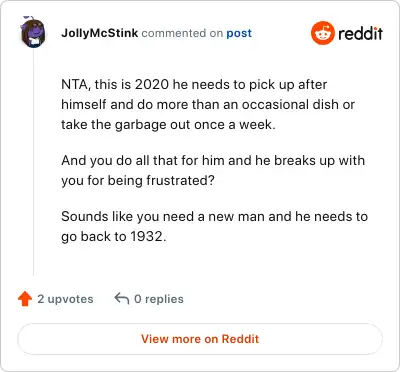Click the word "frustrated?" in the comment
This screenshot has width=400, height=372.
coord(180,181)
